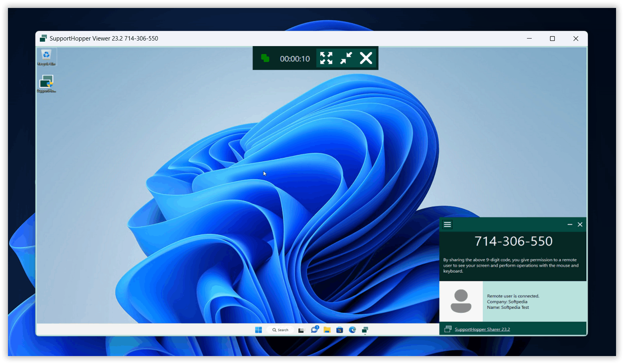Screen dimensions: 624x364
Task: Click the 'SupportHopper Viewer 23.2 714-306-550' window title
Action: (x=104, y=39)
